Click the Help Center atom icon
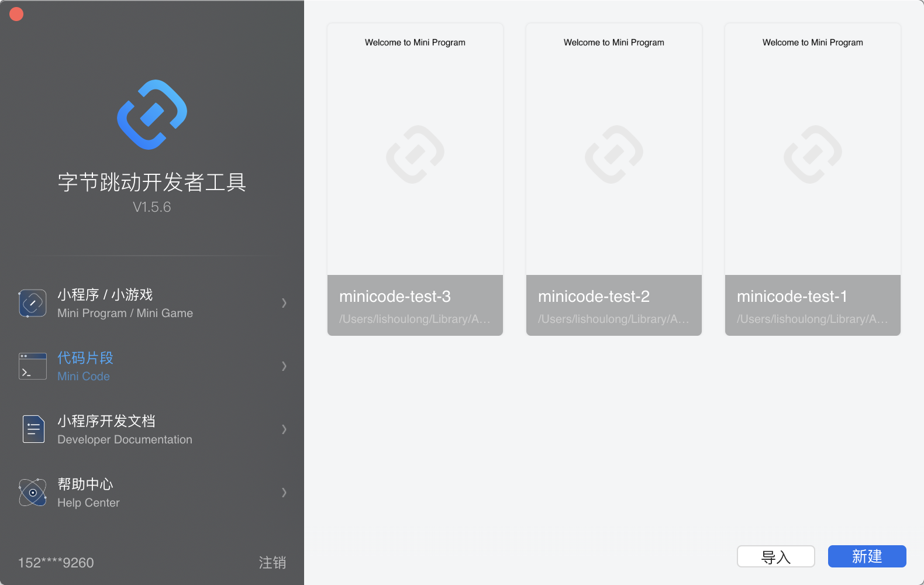924x585 pixels. 33,493
